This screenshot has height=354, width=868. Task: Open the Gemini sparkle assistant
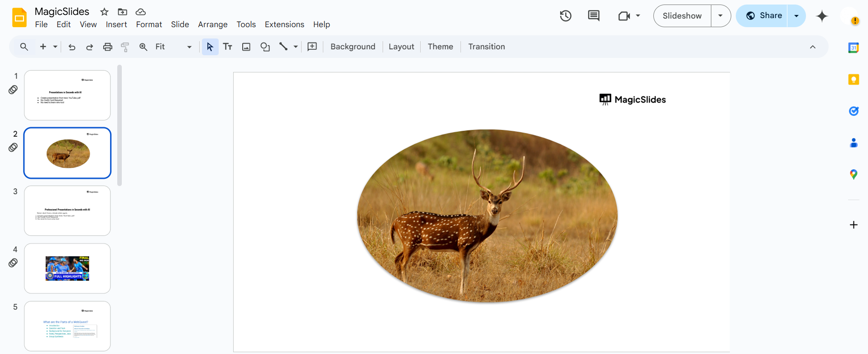[822, 16]
